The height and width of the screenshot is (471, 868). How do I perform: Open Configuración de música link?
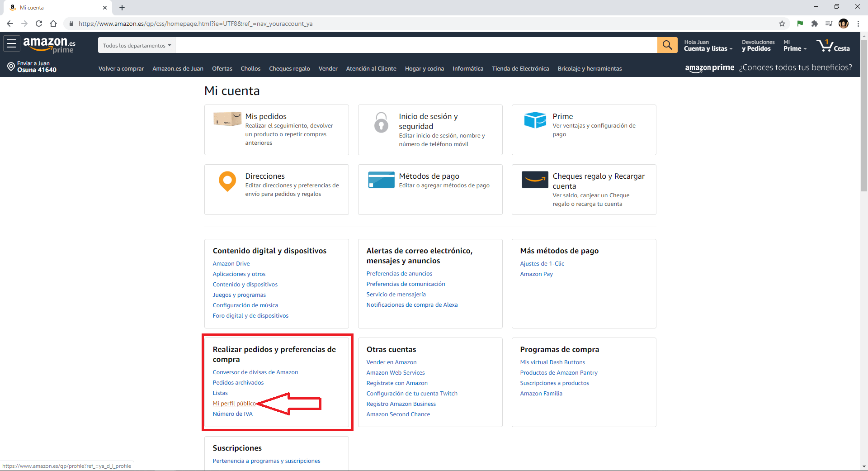pos(245,305)
